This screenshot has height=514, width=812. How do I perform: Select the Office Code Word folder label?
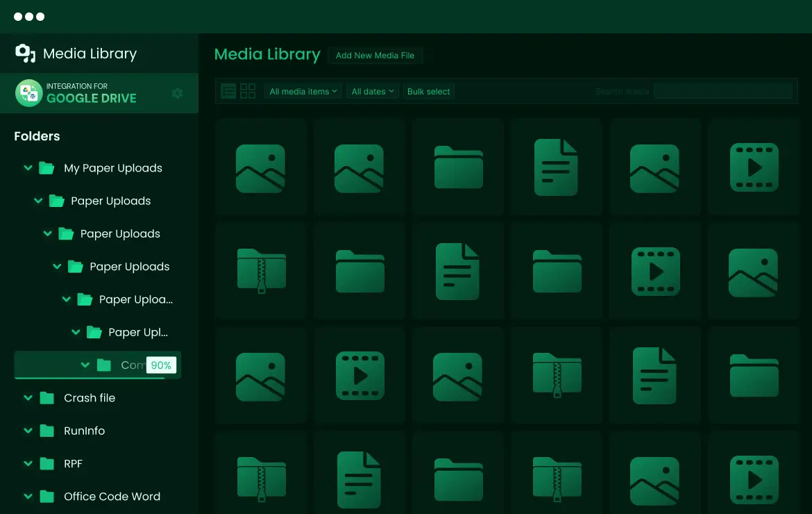[112, 497]
